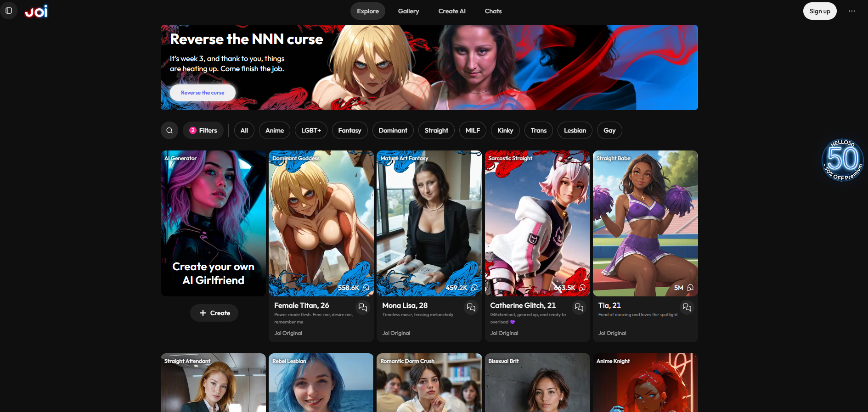Select the Dominant category chip
868x412 pixels.
[x=393, y=130]
